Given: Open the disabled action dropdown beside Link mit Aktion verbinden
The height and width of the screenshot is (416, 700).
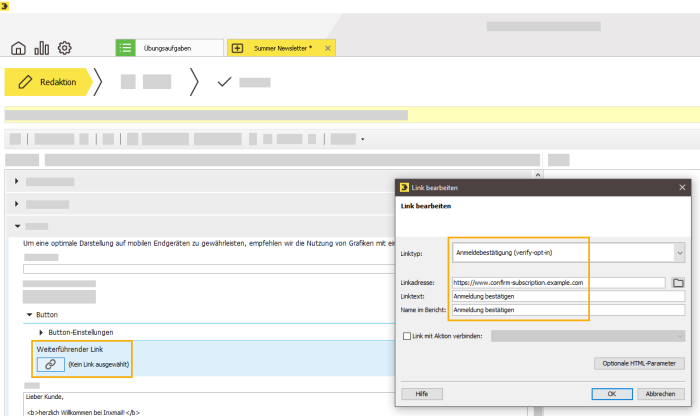Looking at the screenshot, I should 588,336.
